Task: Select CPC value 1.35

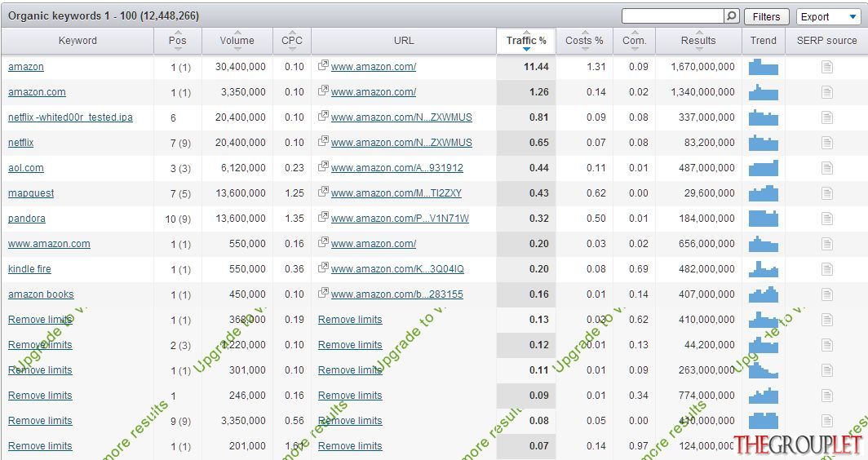Action: coord(294,219)
